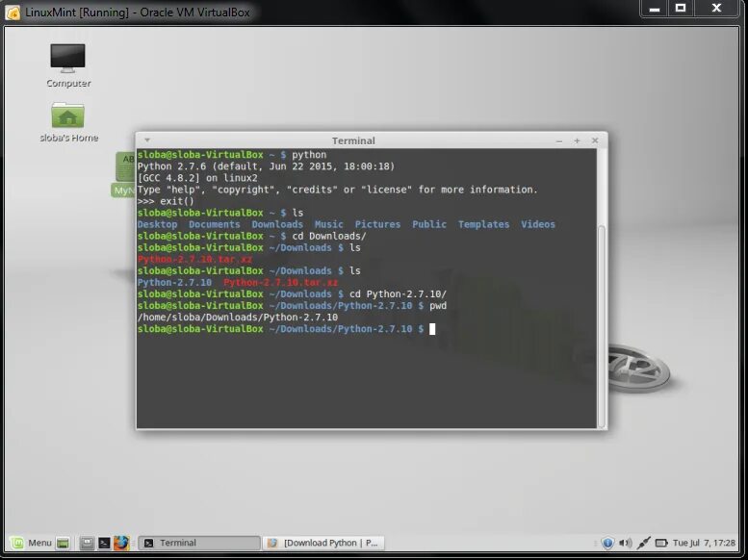Click the 'Music' directory in ls output

328,224
